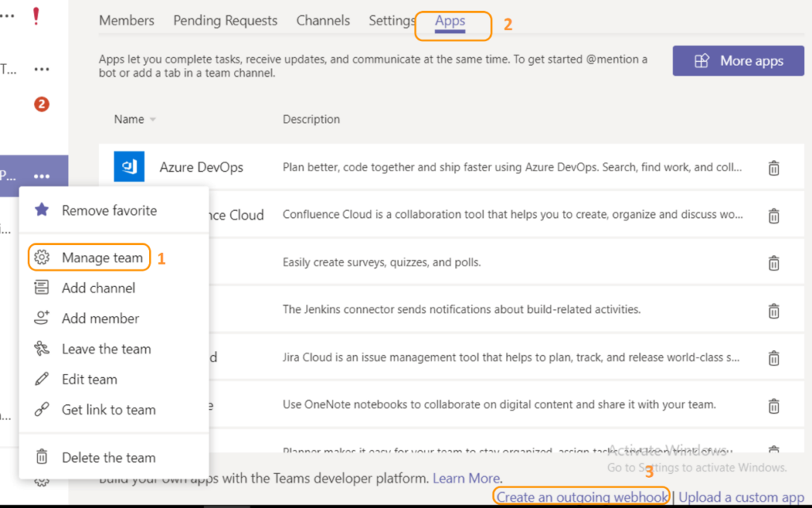Click the OneNote notebooks description text

(500, 404)
